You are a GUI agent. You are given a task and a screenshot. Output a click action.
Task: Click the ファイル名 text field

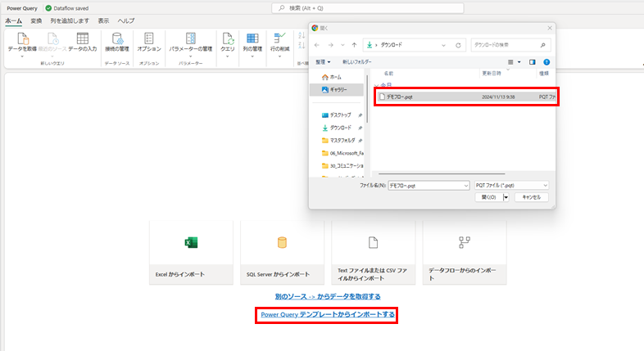pyautogui.click(x=425, y=186)
